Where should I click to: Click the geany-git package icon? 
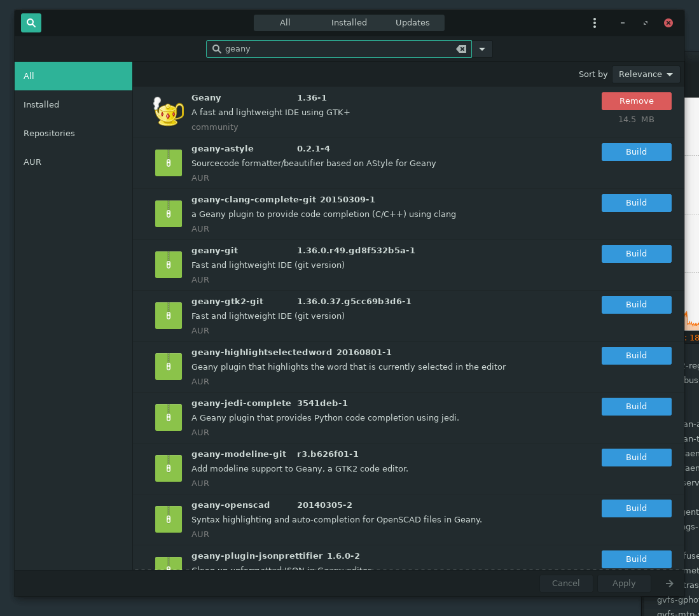pyautogui.click(x=168, y=265)
